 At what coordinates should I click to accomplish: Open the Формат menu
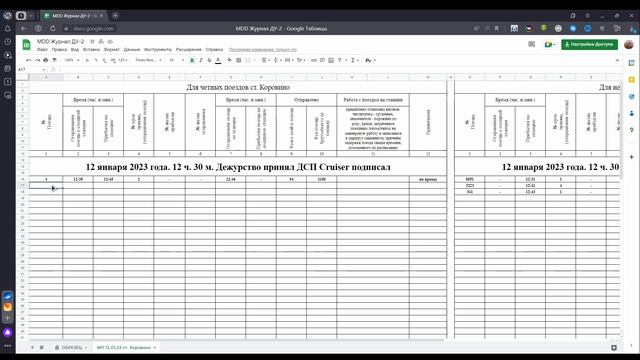tap(111, 49)
